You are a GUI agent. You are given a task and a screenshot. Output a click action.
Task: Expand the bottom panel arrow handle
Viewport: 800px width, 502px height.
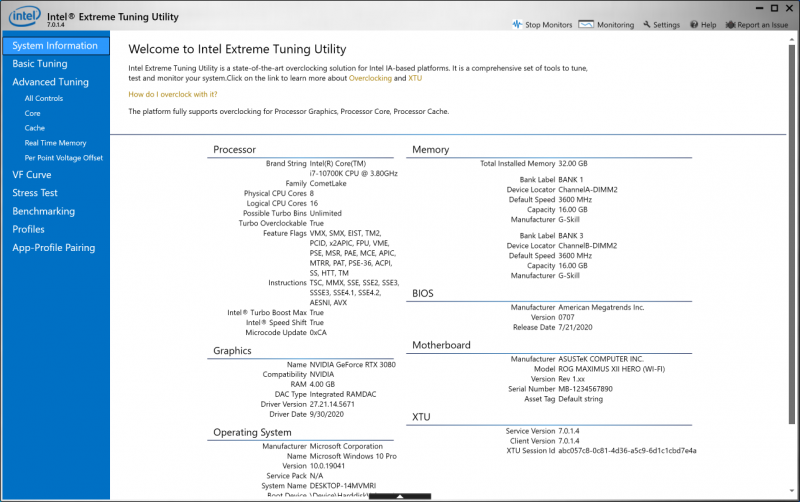400,496
